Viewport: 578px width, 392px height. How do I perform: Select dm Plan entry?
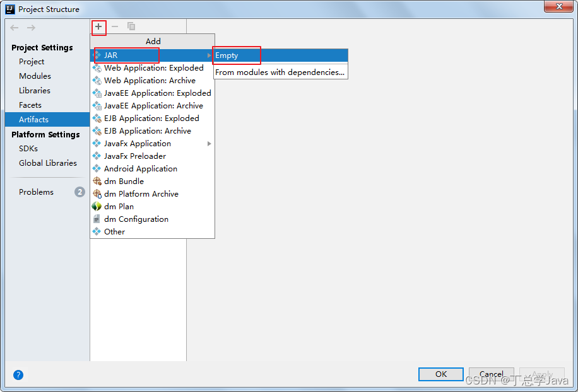pos(152,206)
